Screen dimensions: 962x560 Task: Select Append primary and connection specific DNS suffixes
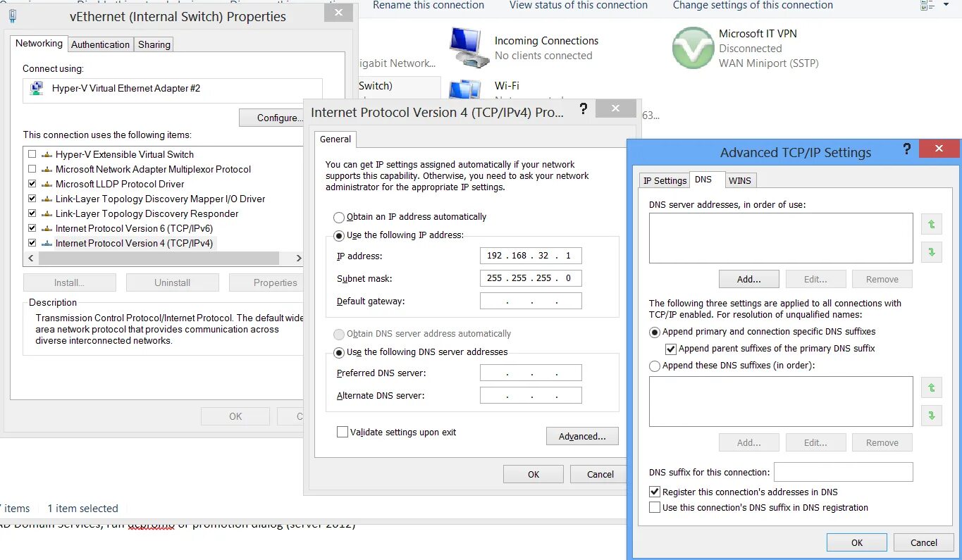coord(655,332)
